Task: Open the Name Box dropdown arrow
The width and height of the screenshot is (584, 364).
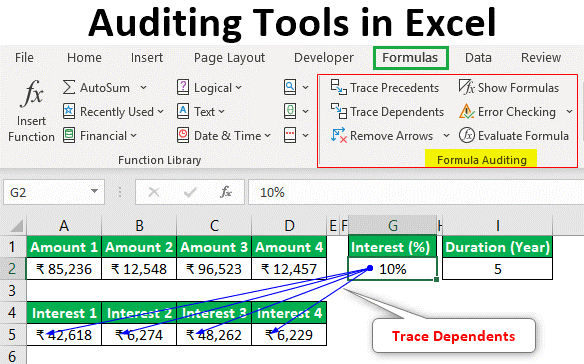Action: (x=94, y=192)
